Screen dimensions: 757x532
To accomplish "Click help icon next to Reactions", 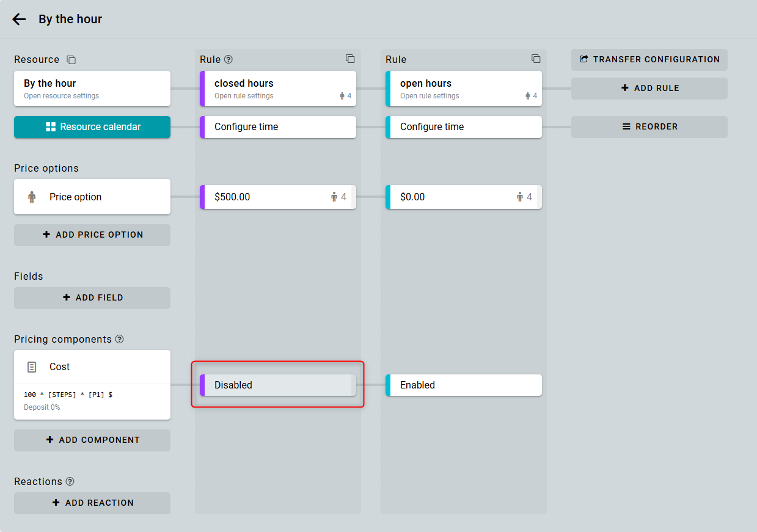I will pyautogui.click(x=70, y=481).
